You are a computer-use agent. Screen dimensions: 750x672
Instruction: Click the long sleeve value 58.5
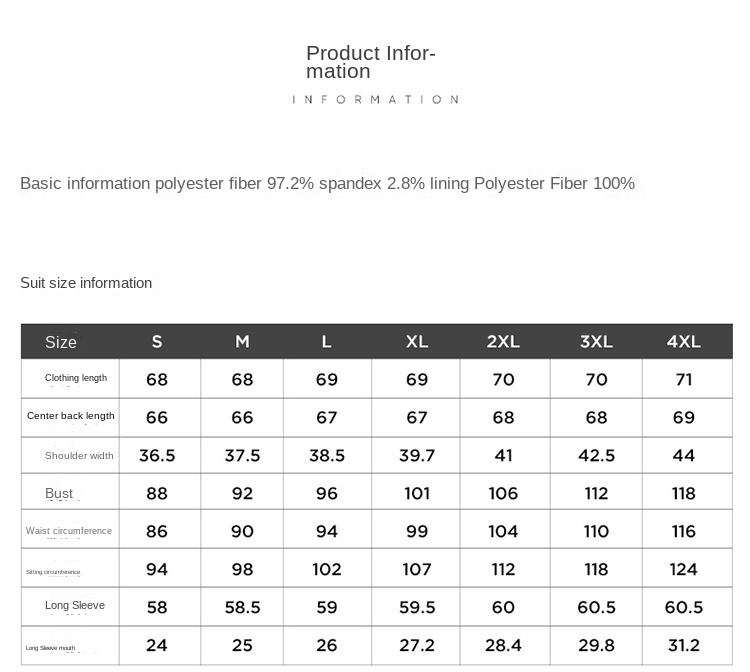[242, 608]
